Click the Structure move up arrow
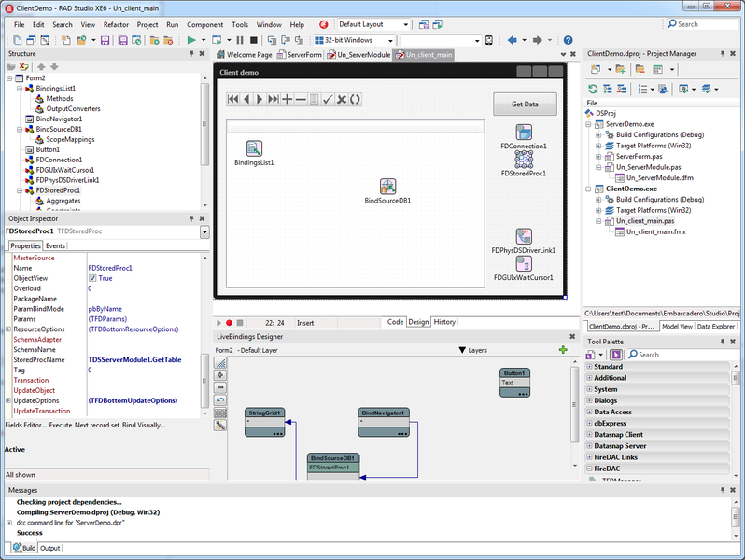This screenshot has width=745, height=560. click(x=41, y=67)
